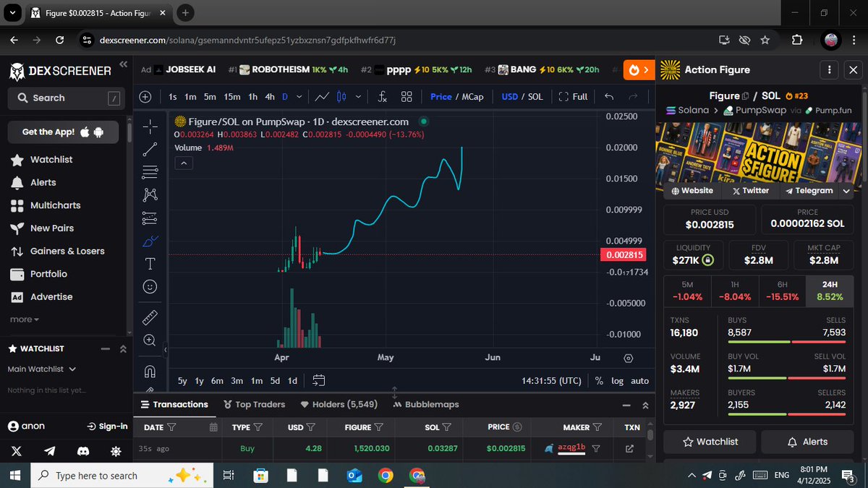The image size is (868, 488).
Task: Select the pattern drawing tool
Action: 150,194
